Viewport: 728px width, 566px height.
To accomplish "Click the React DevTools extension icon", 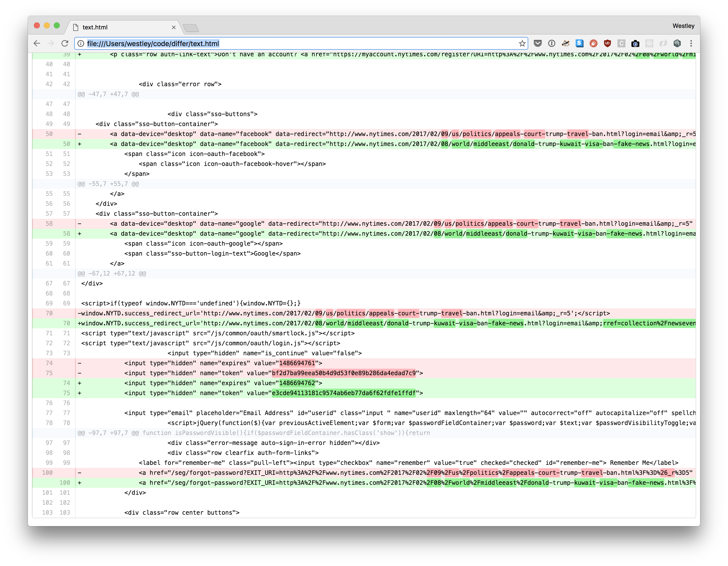I will click(x=649, y=43).
